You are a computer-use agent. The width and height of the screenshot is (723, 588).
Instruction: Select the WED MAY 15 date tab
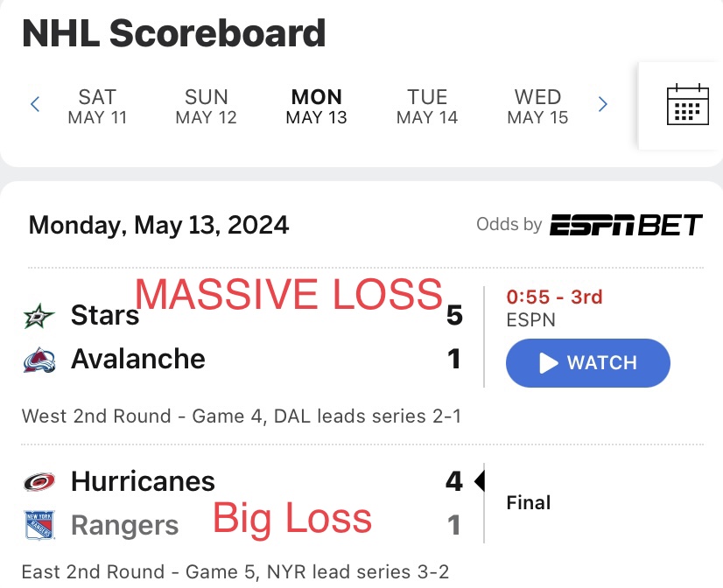(x=537, y=107)
